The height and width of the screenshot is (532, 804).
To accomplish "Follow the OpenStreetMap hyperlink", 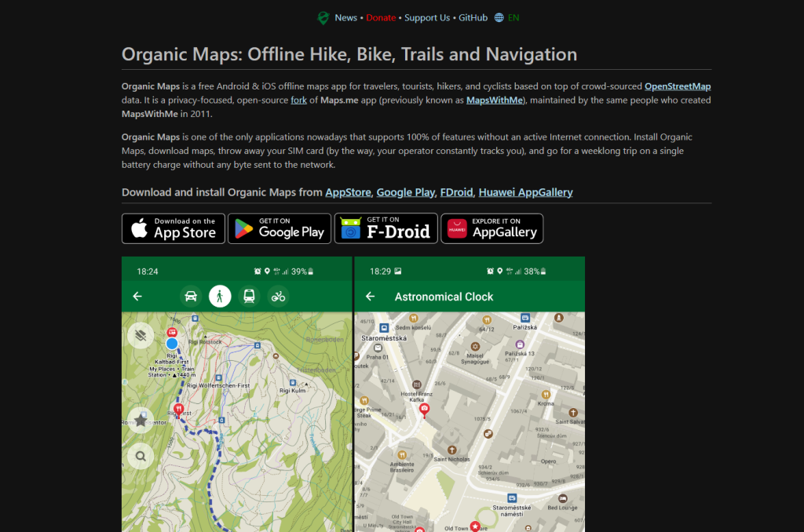I will pyautogui.click(x=678, y=86).
